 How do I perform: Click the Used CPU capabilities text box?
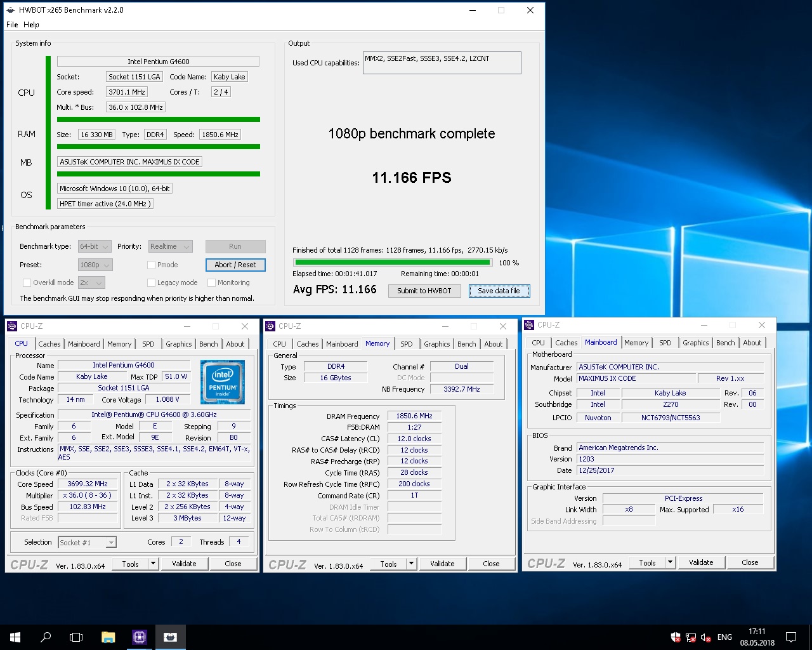[442, 63]
